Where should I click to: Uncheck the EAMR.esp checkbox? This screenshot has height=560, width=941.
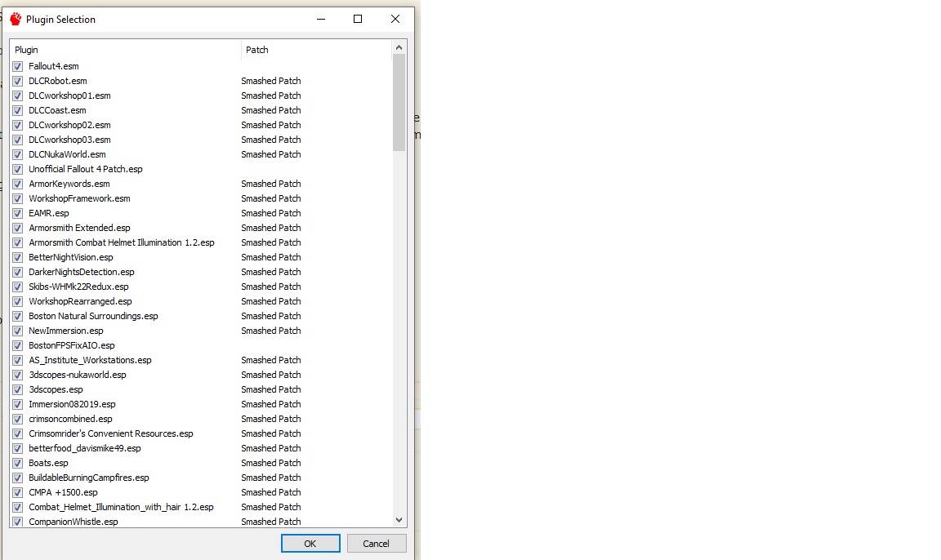[17, 213]
